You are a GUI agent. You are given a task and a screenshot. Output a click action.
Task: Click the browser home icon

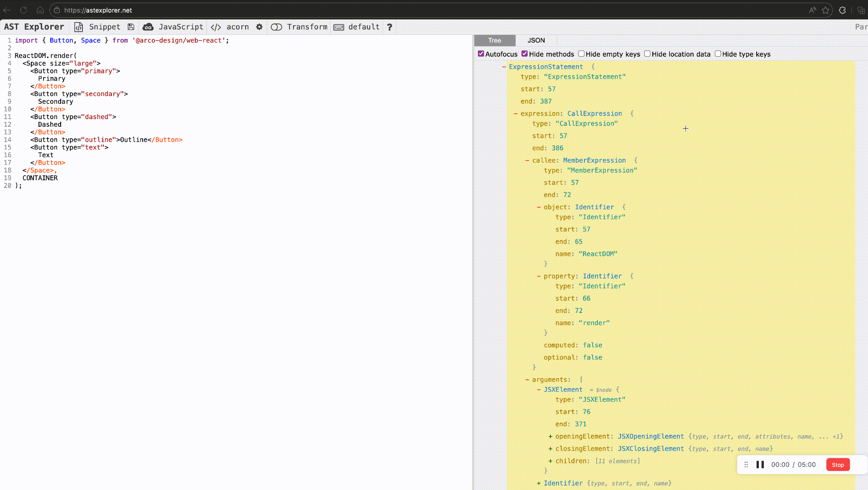click(x=40, y=10)
